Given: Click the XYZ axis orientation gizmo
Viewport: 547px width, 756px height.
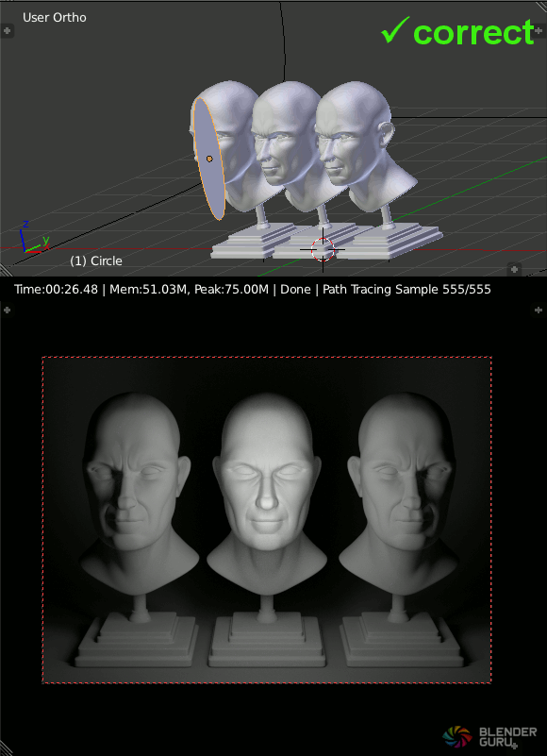Looking at the screenshot, I should 34,238.
